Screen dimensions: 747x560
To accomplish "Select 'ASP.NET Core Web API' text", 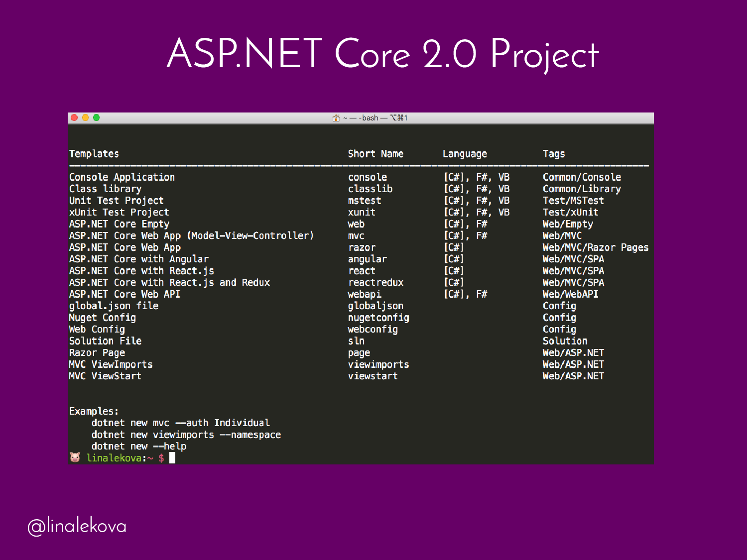I will (124, 294).
